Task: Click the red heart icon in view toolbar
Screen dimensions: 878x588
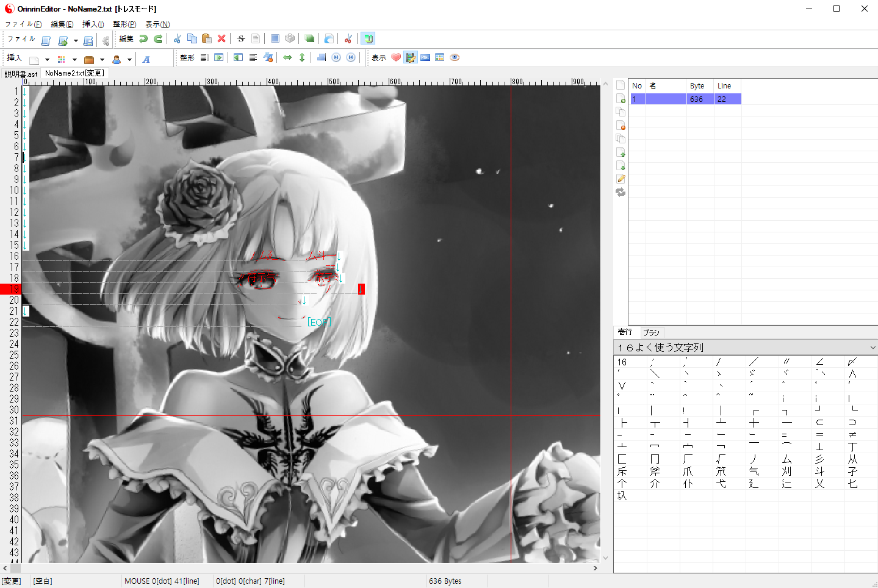Action: (396, 57)
